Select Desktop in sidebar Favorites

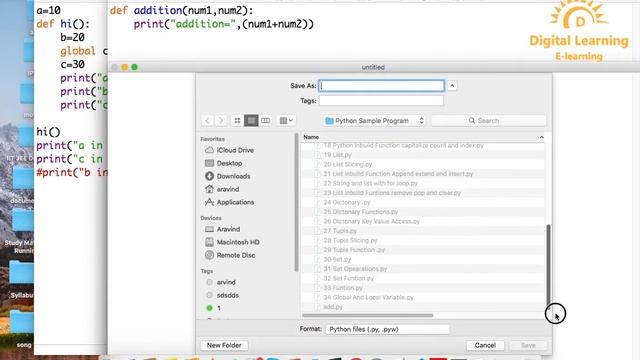pyautogui.click(x=223, y=163)
